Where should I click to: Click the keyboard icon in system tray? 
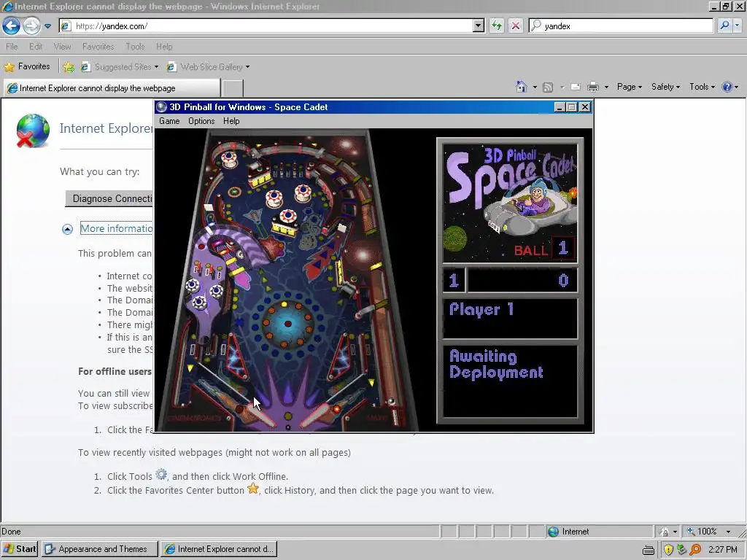coord(649,550)
